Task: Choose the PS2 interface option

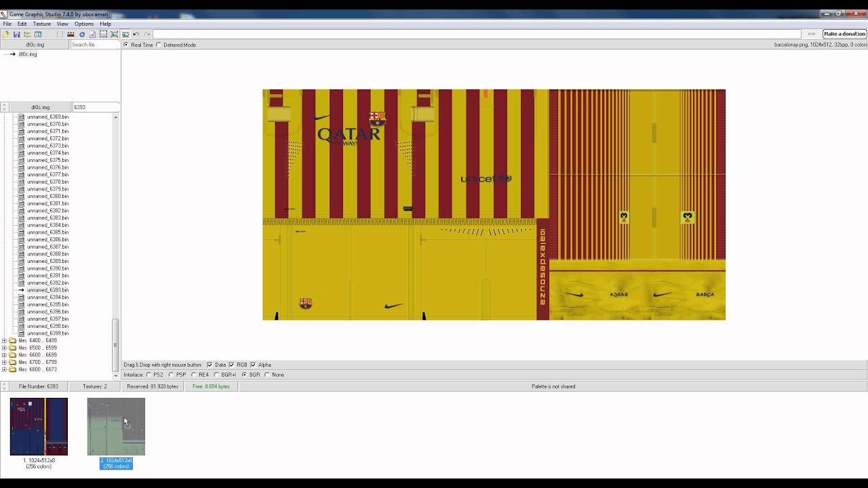Action: tap(149, 375)
